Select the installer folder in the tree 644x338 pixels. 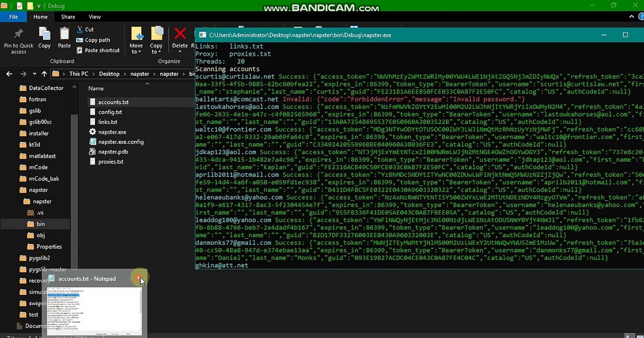[39, 133]
